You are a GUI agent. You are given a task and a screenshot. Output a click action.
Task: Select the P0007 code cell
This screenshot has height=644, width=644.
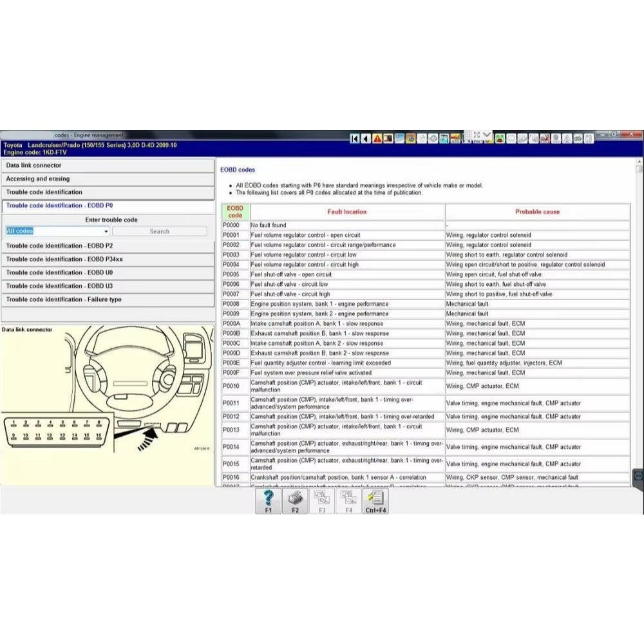pyautogui.click(x=235, y=294)
